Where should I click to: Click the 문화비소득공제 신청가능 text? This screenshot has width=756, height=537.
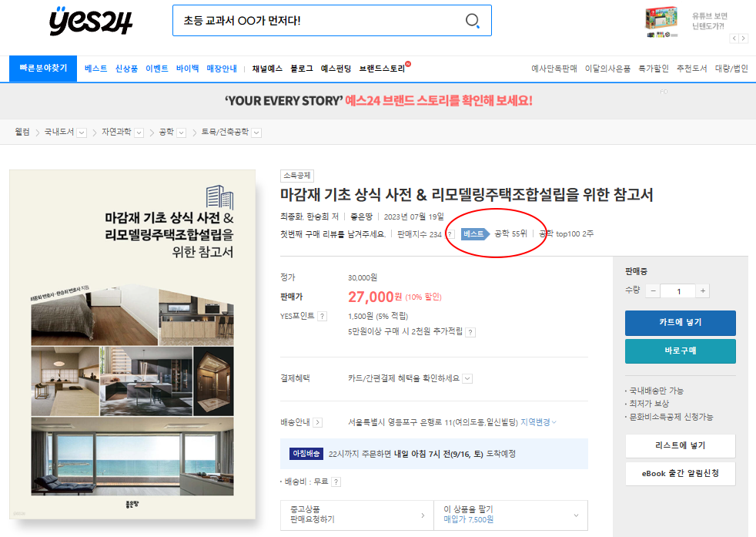tap(671, 417)
